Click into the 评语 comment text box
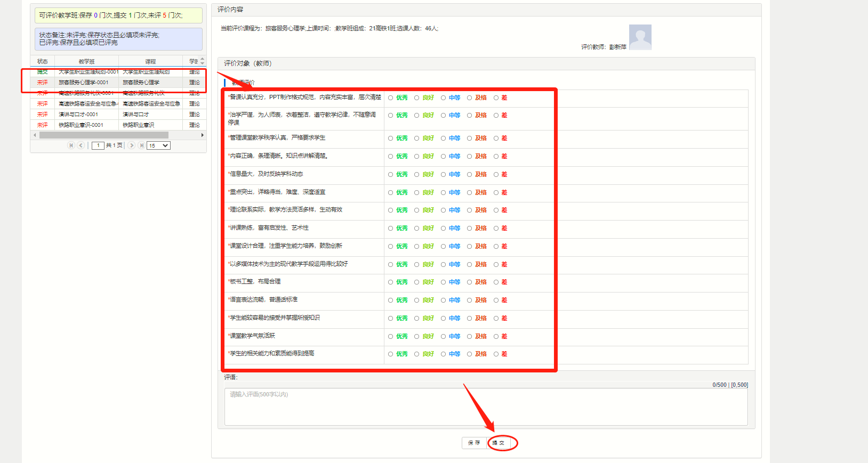This screenshot has width=868, height=463. coord(485,407)
